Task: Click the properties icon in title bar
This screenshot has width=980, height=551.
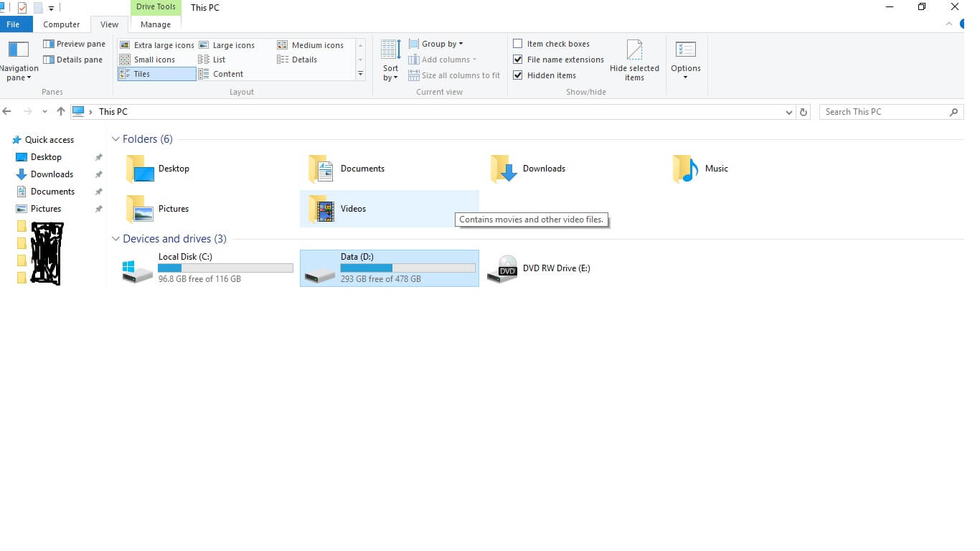Action: (22, 8)
